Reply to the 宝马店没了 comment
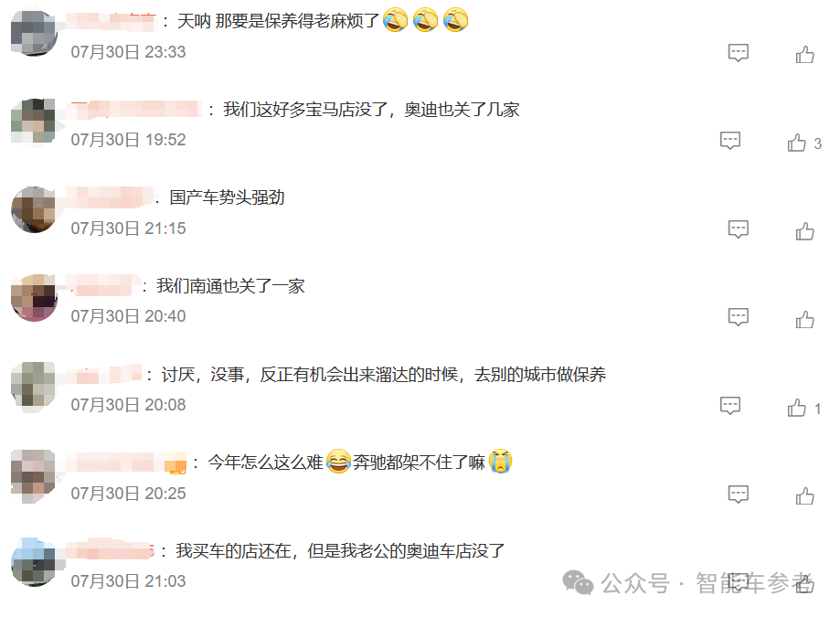Image resolution: width=840 pixels, height=617 pixels. coord(730,141)
